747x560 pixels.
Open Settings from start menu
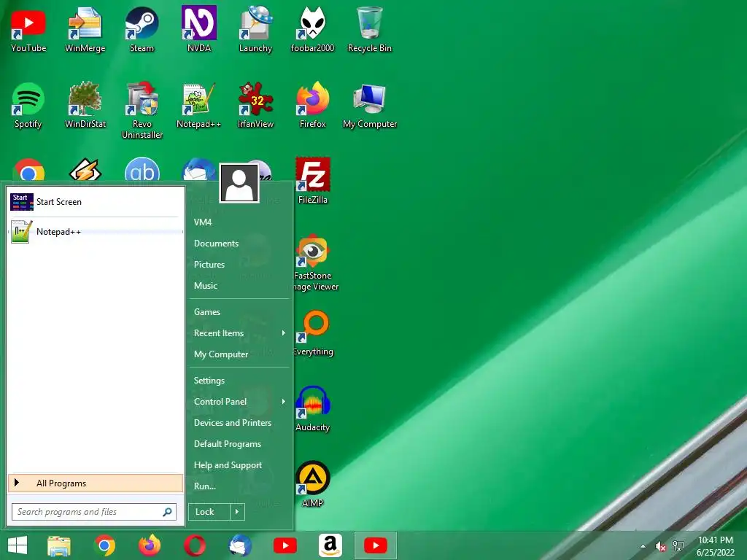209,381
